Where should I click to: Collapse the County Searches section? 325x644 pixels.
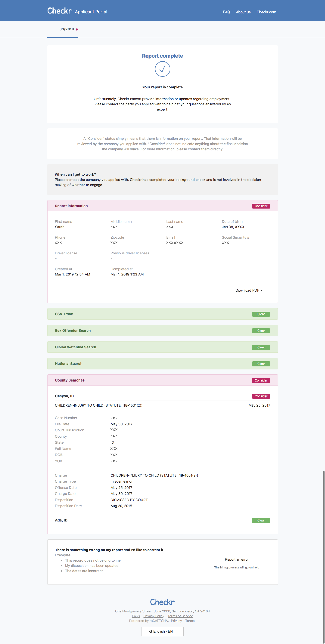click(70, 380)
